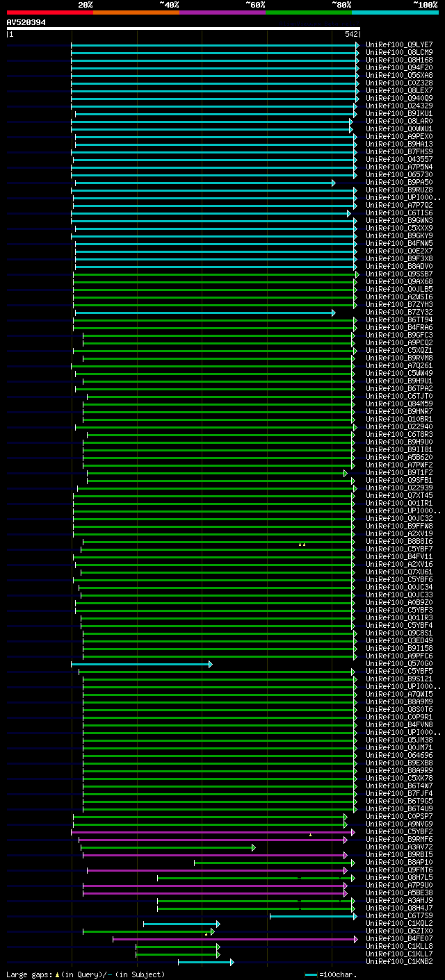
Task: Select the UniRef100_O24329 label
Action: (x=399, y=106)
